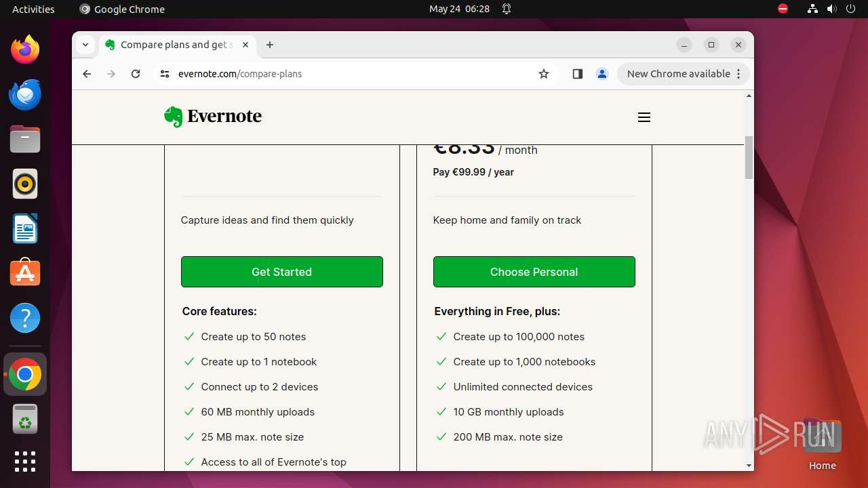868x488 pixels.
Task: Select the Compare plans tab
Action: pos(178,45)
